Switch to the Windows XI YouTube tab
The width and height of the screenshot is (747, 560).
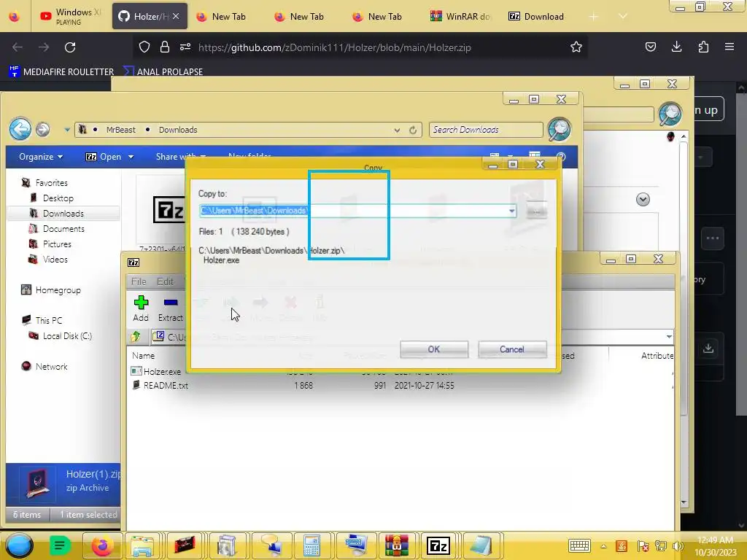tap(71, 16)
